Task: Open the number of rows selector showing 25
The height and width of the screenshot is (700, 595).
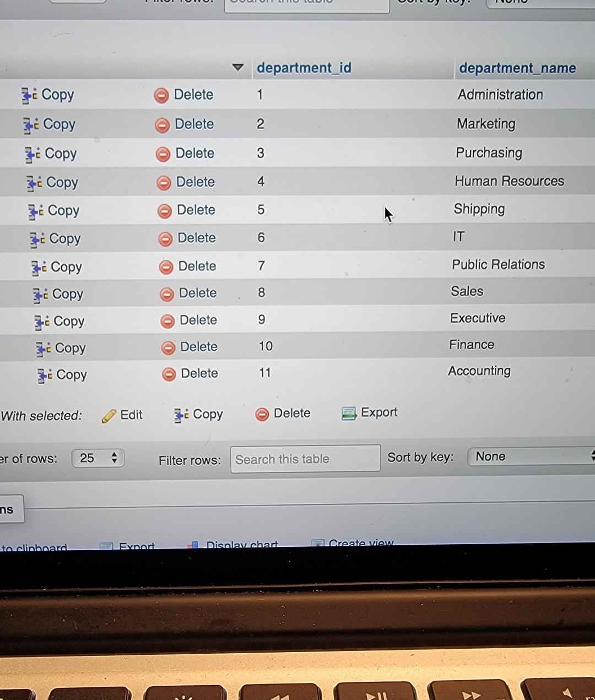Action: [x=97, y=458]
